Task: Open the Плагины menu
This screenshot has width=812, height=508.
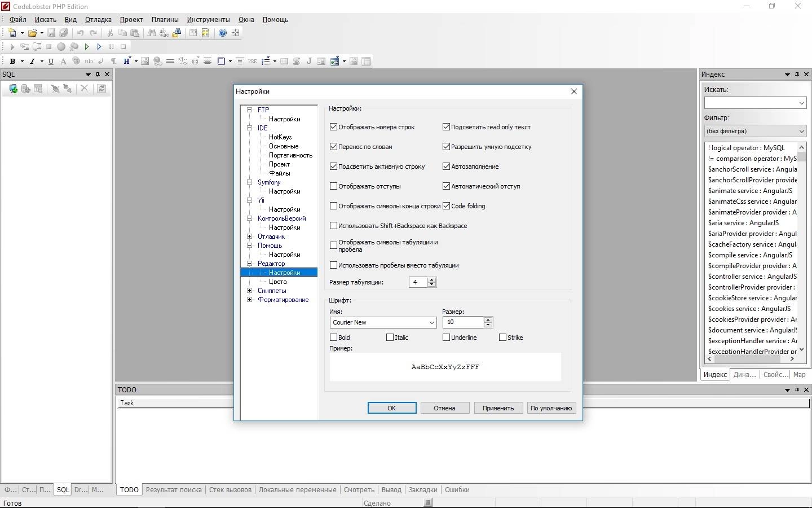Action: tap(165, 19)
